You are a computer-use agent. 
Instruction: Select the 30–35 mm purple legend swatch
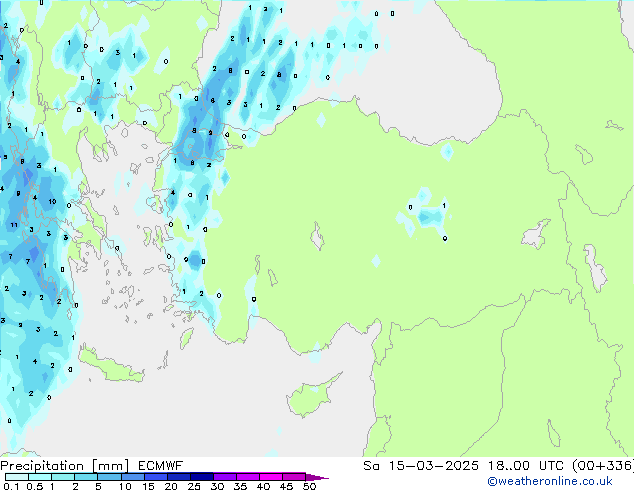coord(225,477)
